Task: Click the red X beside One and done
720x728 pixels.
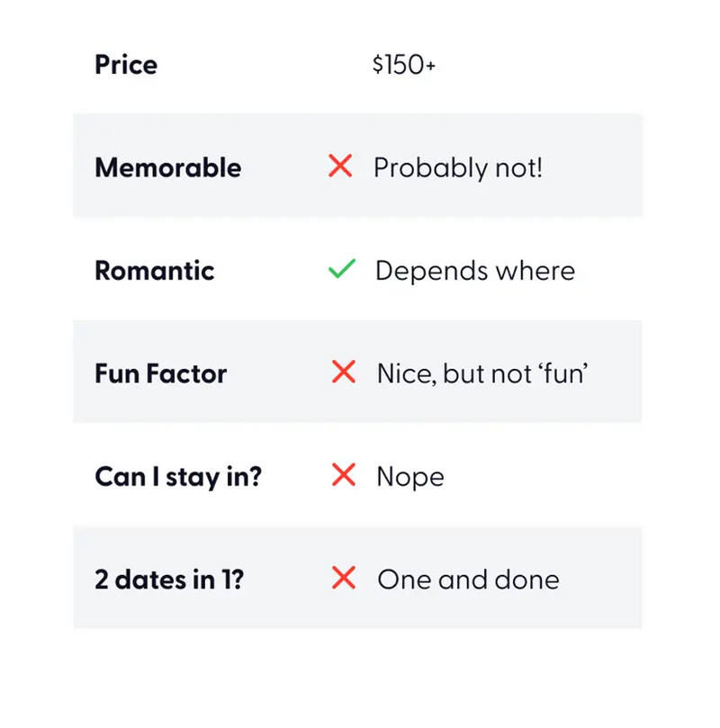Action: pyautogui.click(x=344, y=578)
